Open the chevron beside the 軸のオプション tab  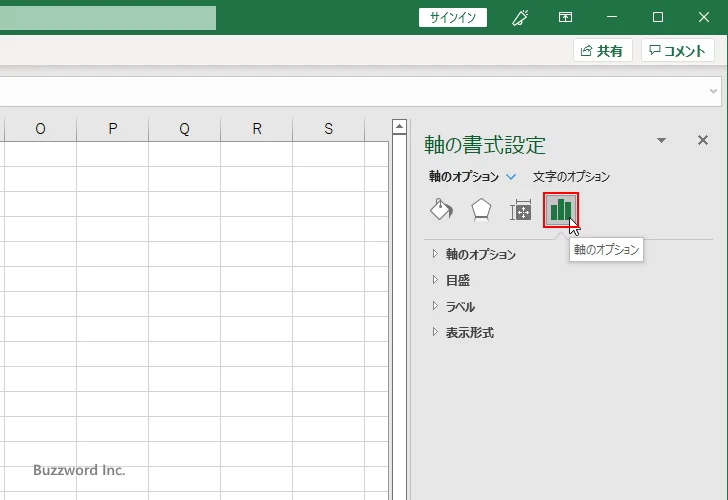pyautogui.click(x=511, y=177)
